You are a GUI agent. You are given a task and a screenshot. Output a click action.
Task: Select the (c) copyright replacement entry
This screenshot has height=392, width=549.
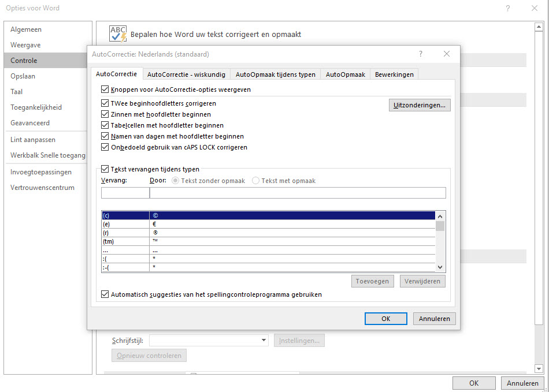pyautogui.click(x=269, y=215)
